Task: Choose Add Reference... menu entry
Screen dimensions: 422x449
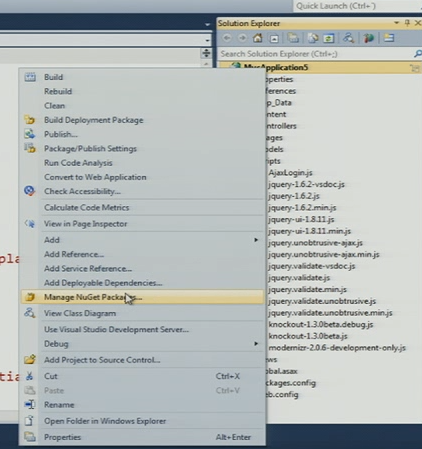Action: (x=74, y=254)
